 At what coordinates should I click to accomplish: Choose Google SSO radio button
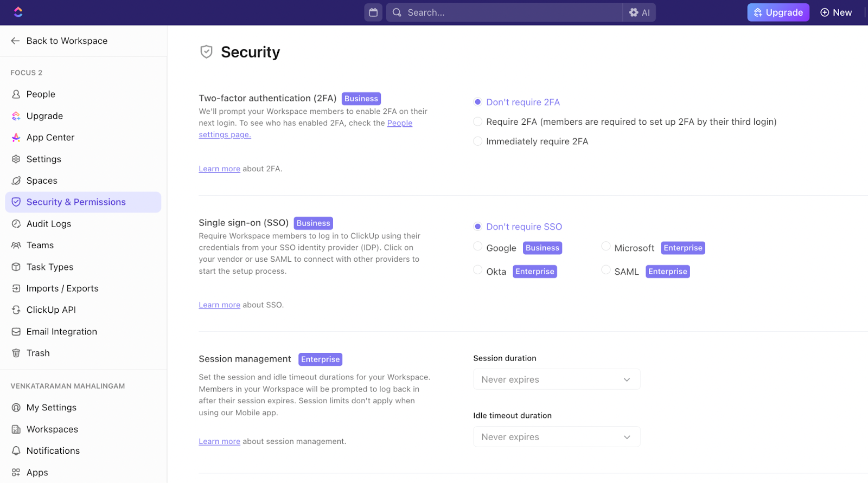tap(478, 247)
